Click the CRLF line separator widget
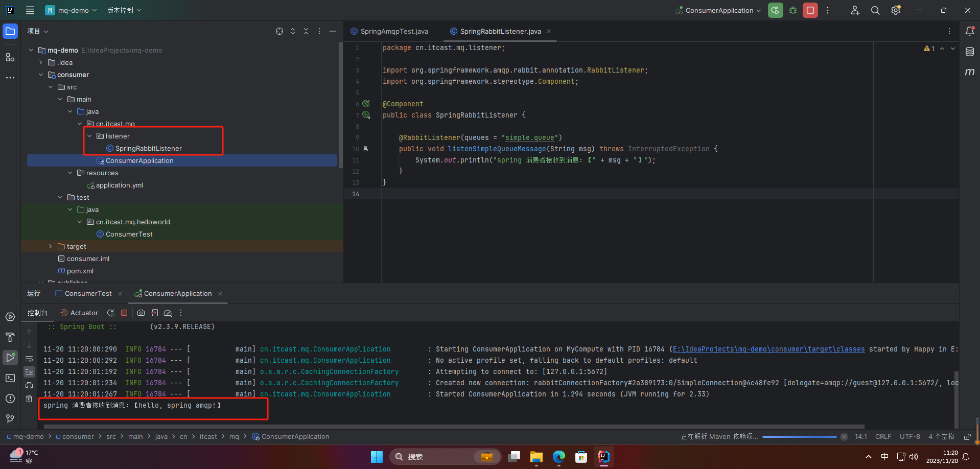The height and width of the screenshot is (469, 980). click(x=883, y=436)
